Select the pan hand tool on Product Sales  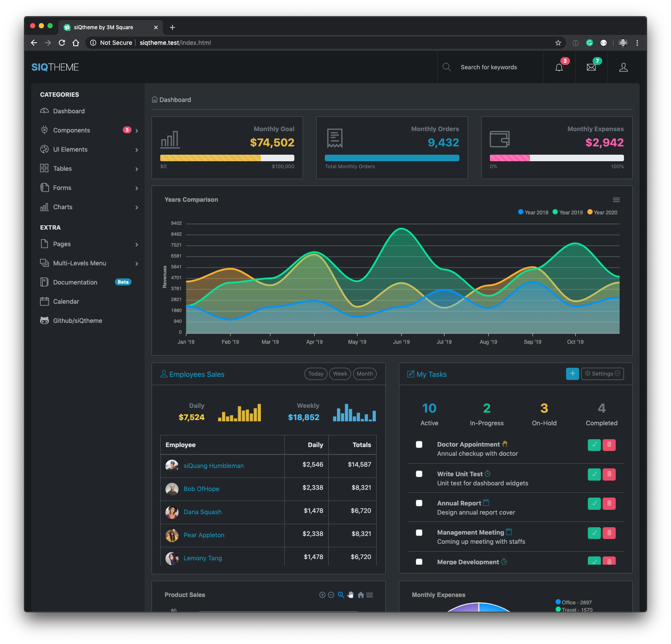pos(351,595)
